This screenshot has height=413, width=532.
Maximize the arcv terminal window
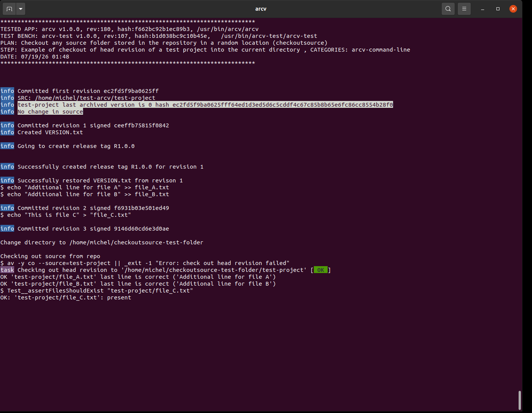pyautogui.click(x=498, y=9)
